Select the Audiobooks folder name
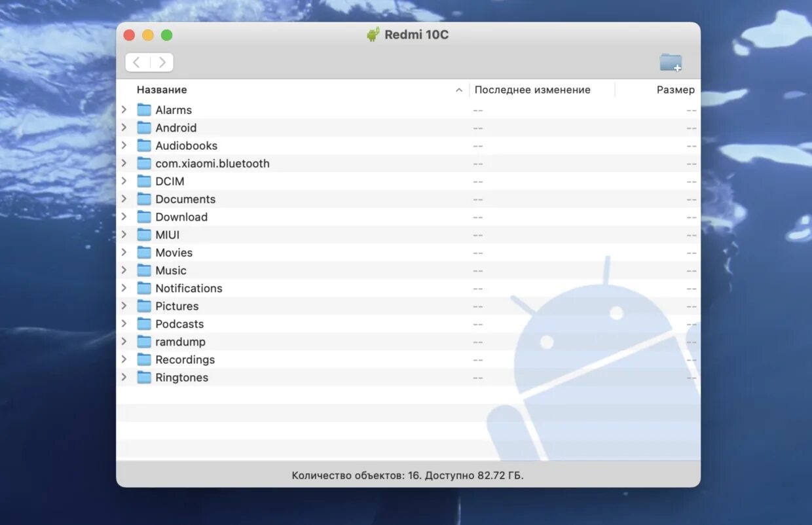 point(187,145)
